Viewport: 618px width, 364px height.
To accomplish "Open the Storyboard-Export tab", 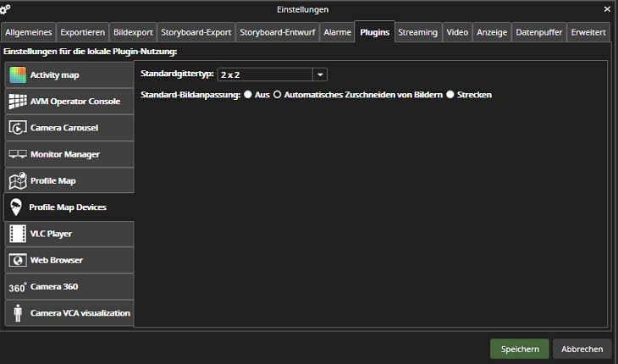I will [196, 32].
